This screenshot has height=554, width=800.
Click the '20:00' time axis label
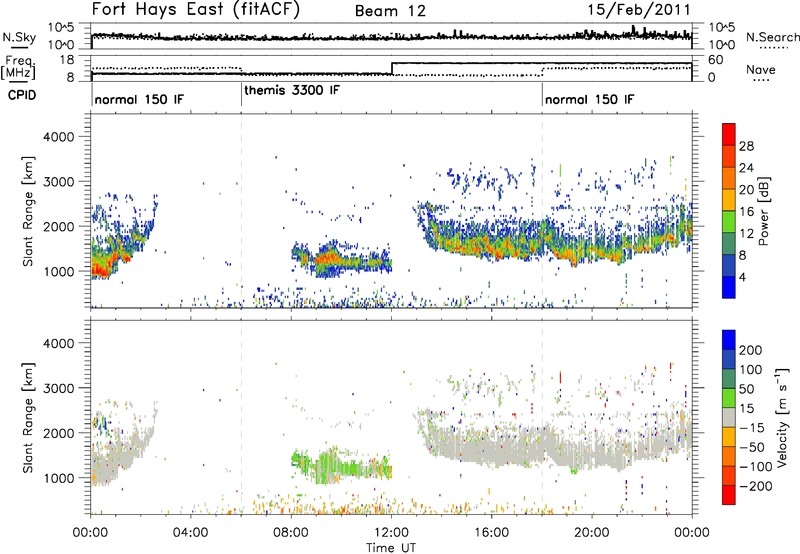click(x=591, y=533)
